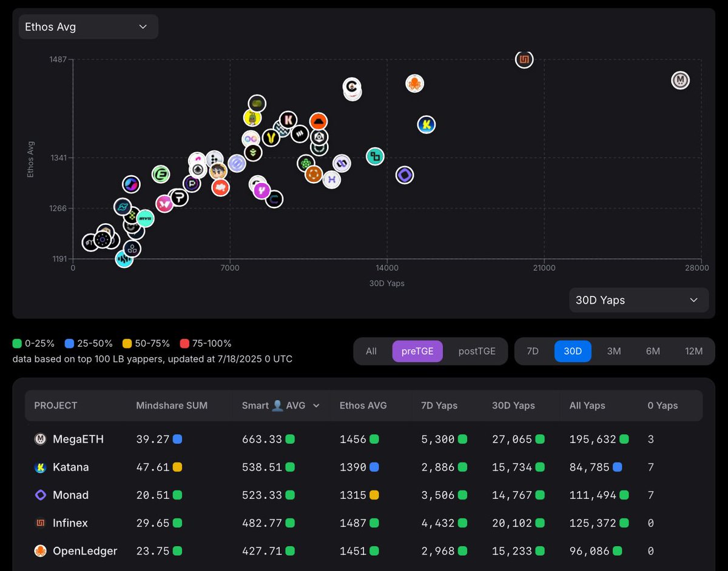Image resolution: width=728 pixels, height=571 pixels.
Task: Click the white P on black chart point
Action: point(179,198)
